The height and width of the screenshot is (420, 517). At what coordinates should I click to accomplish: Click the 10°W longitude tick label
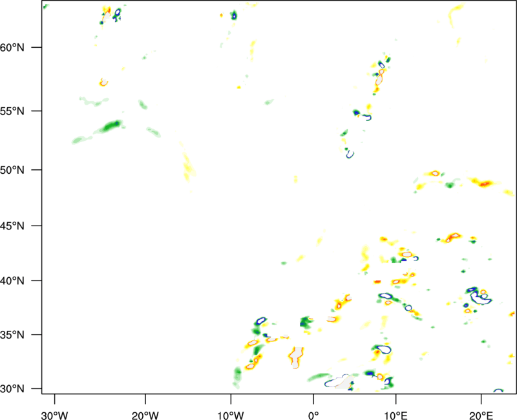click(231, 415)
